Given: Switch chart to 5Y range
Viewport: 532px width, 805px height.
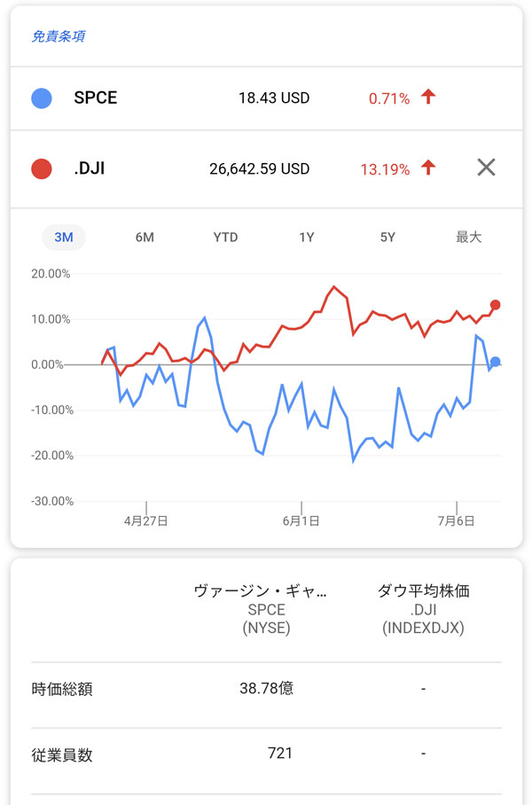Looking at the screenshot, I should coord(387,238).
